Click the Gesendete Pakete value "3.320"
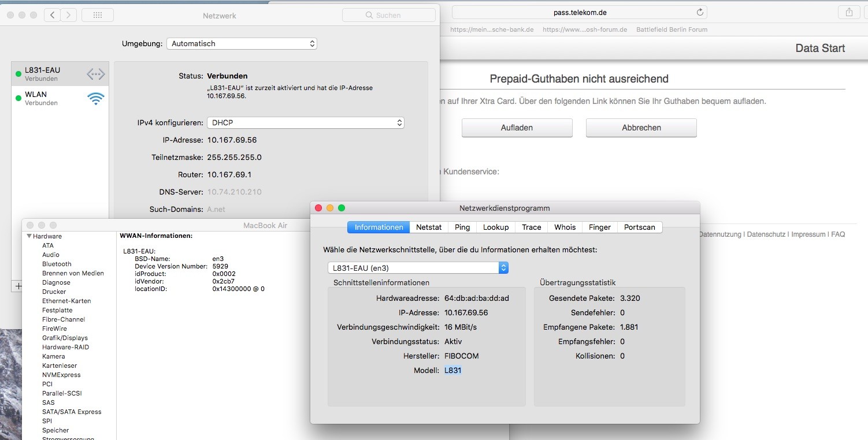This screenshot has width=868, height=440. point(630,298)
